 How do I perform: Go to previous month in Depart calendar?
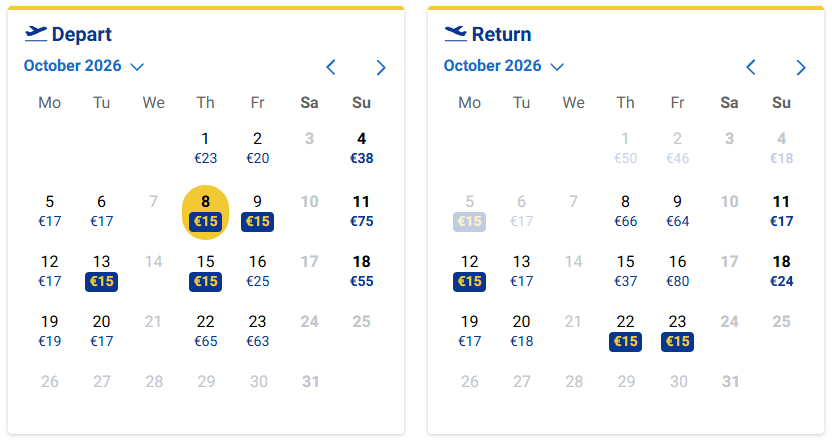point(331,67)
